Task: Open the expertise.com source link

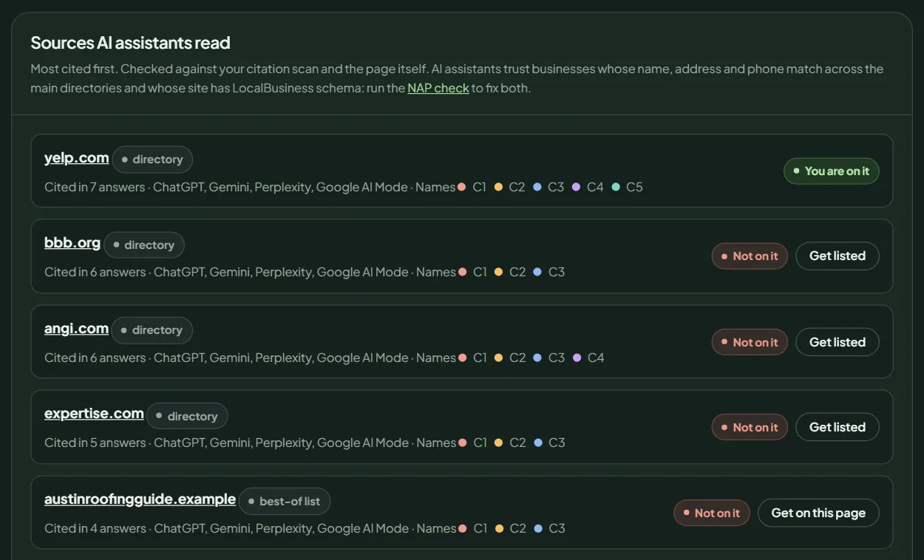Action: coord(94,414)
